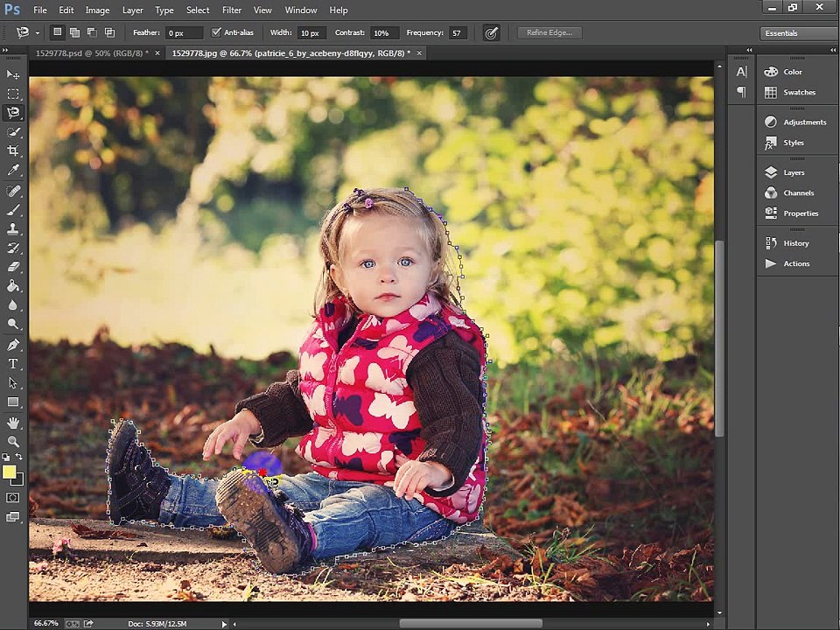Select the Quick Selection tool
This screenshot has height=630, width=840.
(x=13, y=132)
